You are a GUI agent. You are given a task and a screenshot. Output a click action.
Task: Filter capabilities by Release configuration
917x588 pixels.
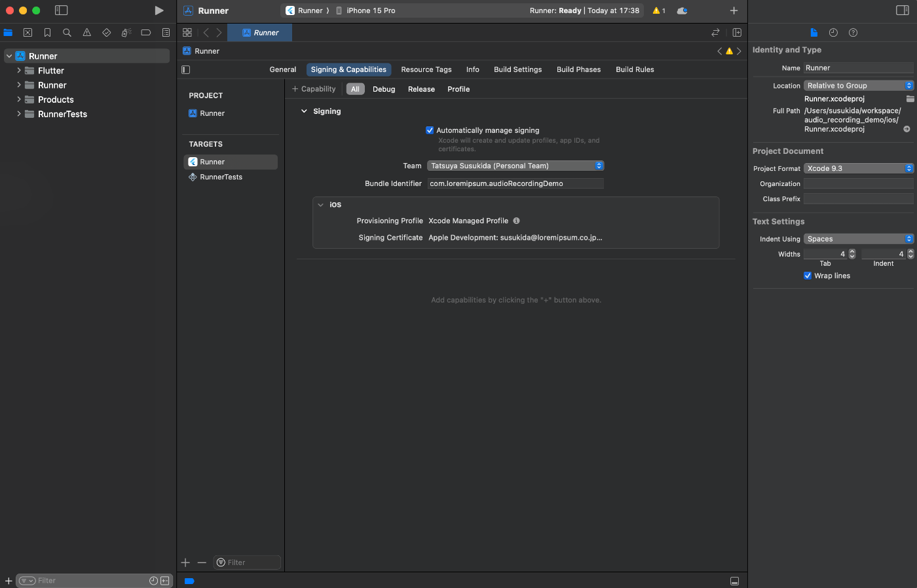pos(421,89)
